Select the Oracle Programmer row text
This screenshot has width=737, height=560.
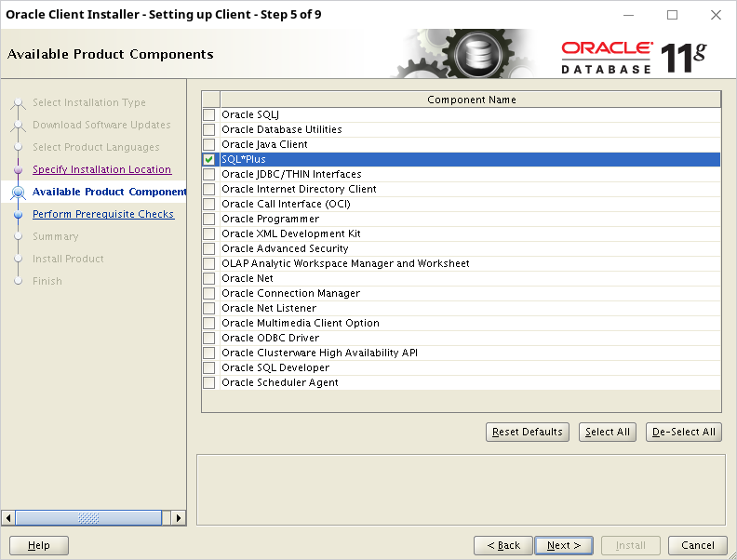point(270,219)
